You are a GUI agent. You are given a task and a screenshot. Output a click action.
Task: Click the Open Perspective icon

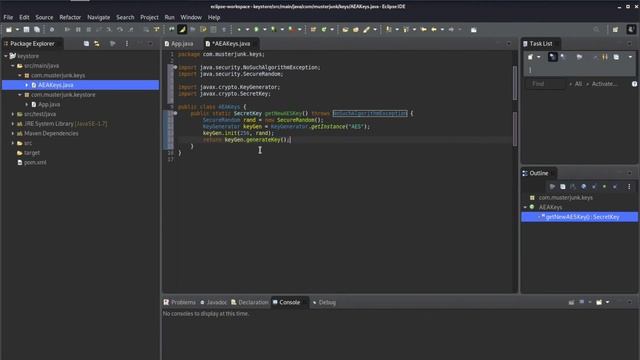click(x=615, y=29)
